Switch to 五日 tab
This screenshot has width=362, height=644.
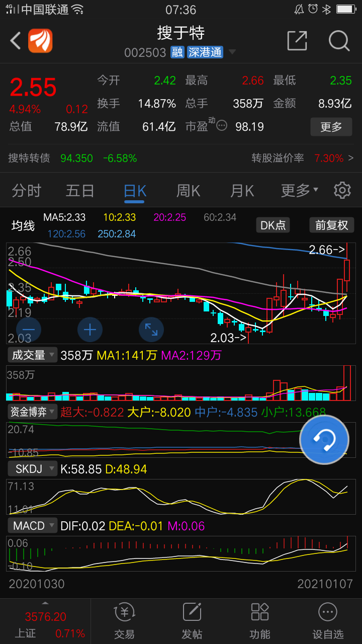(80, 191)
